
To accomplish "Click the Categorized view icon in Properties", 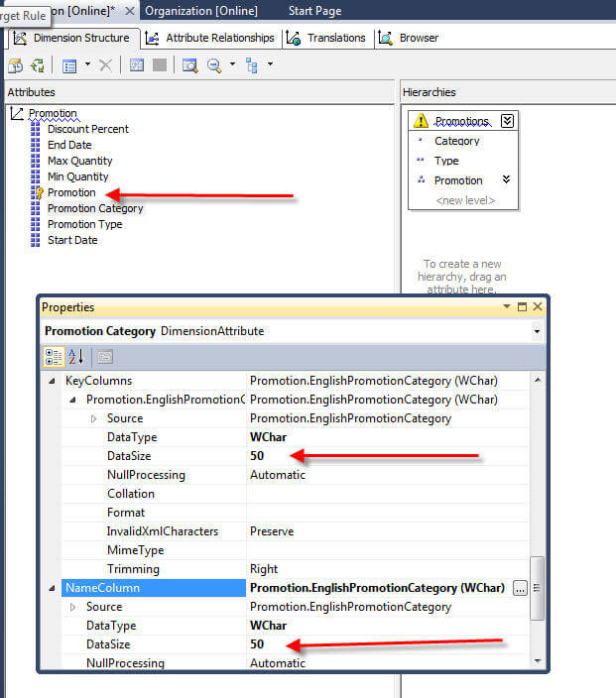I will pyautogui.click(x=55, y=357).
